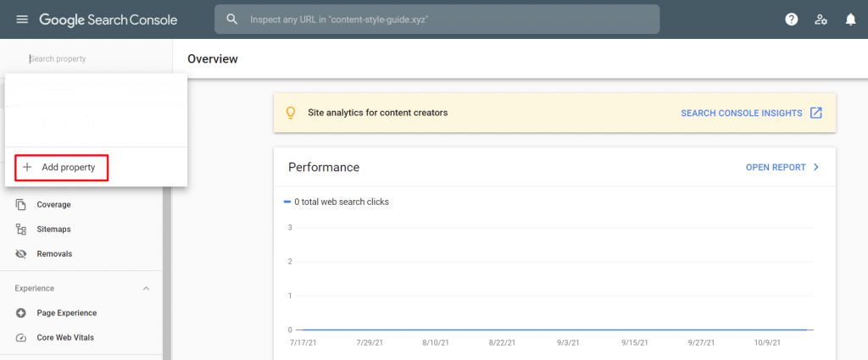Click the open-in-new icon beside Search Console Insights

click(816, 113)
